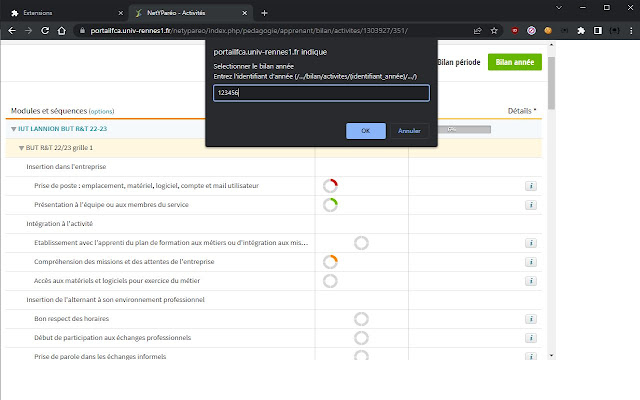The height and width of the screenshot is (400, 640).
Task: Open the Chrome three-dot menu
Action: tap(631, 31)
